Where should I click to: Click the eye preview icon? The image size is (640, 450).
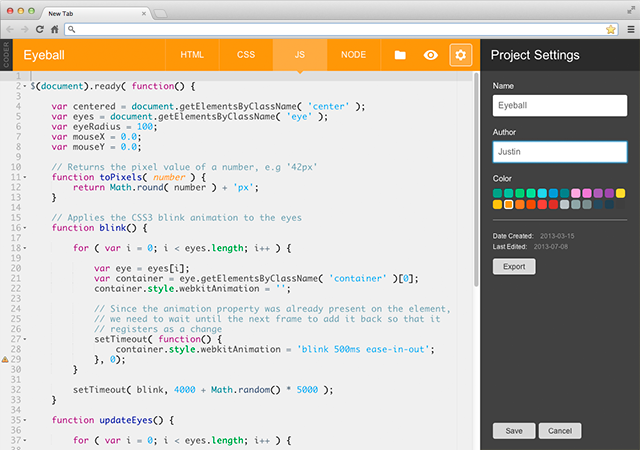click(431, 55)
